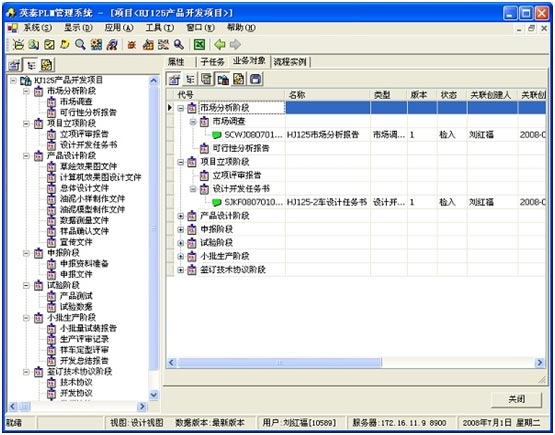Screen dimensions: 555x435
Task: Collapse 市场分析阶段 in left tree
Action: point(26,91)
